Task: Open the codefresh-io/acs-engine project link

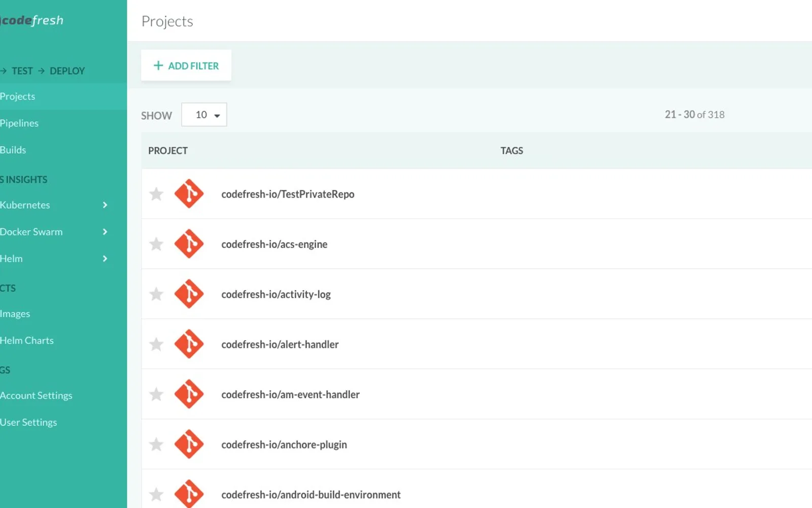Action: pos(275,244)
